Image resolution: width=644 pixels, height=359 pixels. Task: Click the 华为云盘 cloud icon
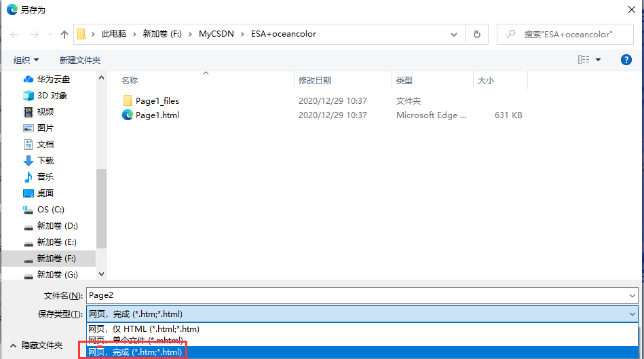pyautogui.click(x=29, y=79)
